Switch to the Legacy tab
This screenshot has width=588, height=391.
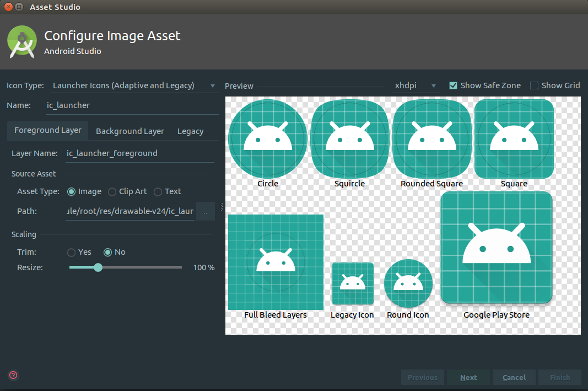pos(191,131)
